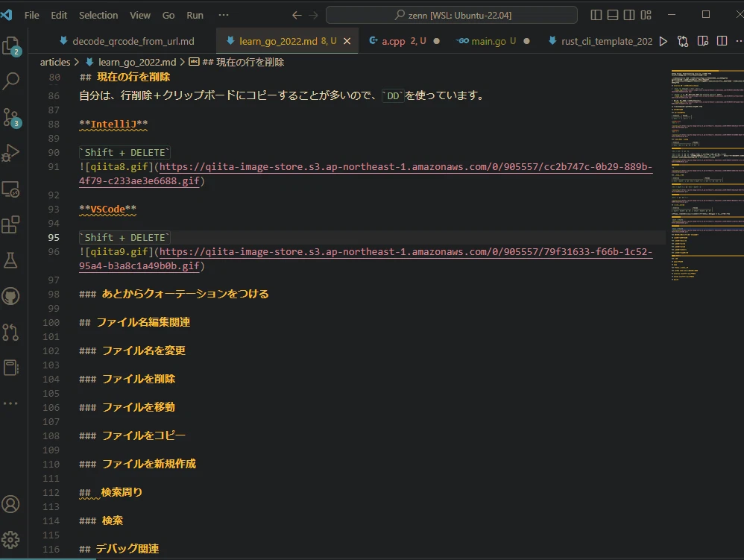Open changes compare icon in editor toolbar
Image resolution: width=744 pixels, height=560 pixels.
pos(683,41)
